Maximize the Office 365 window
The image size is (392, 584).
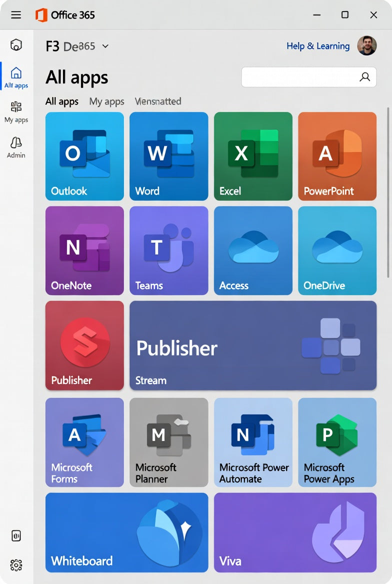coord(345,15)
